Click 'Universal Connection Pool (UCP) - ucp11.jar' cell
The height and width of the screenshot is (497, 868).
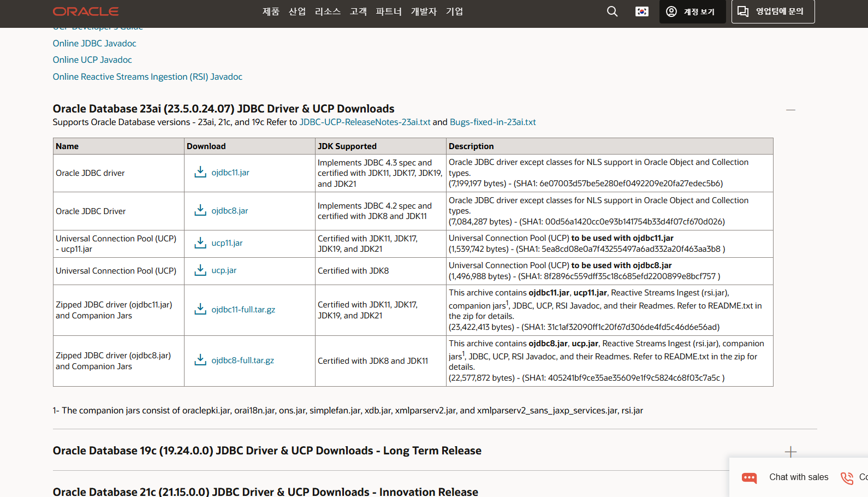point(118,244)
